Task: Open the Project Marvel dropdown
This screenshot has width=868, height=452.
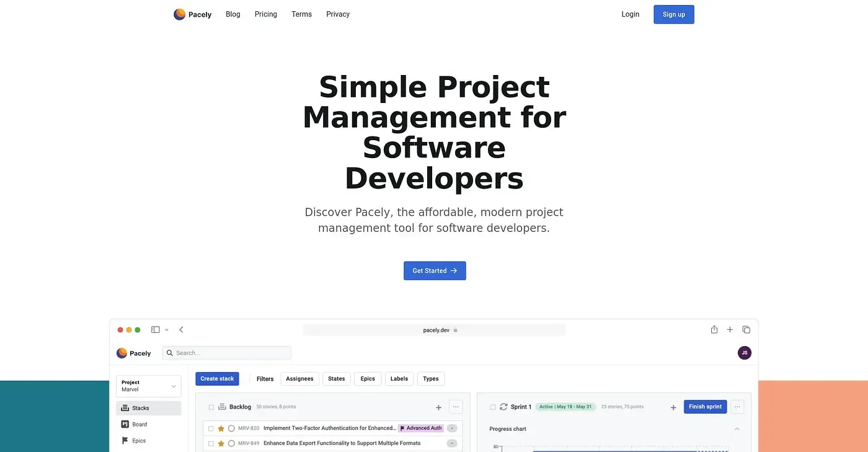Action: click(149, 386)
